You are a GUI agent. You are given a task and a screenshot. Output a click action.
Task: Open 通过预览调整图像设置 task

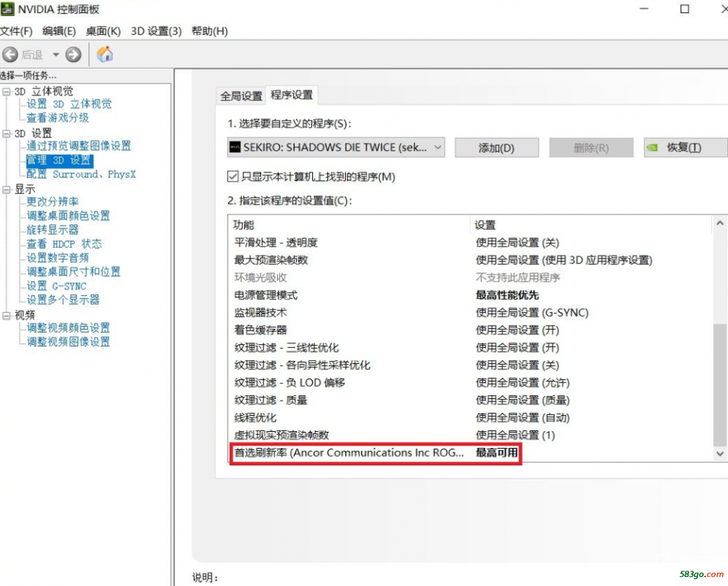(x=79, y=146)
